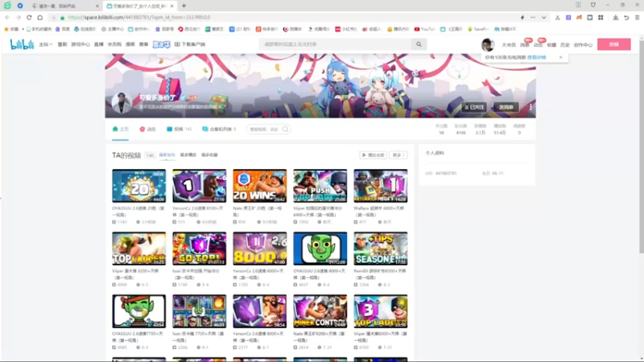Expand the 更多 button in TA的视频 section
Screen dimensions: 644x362
pyautogui.click(x=398, y=155)
